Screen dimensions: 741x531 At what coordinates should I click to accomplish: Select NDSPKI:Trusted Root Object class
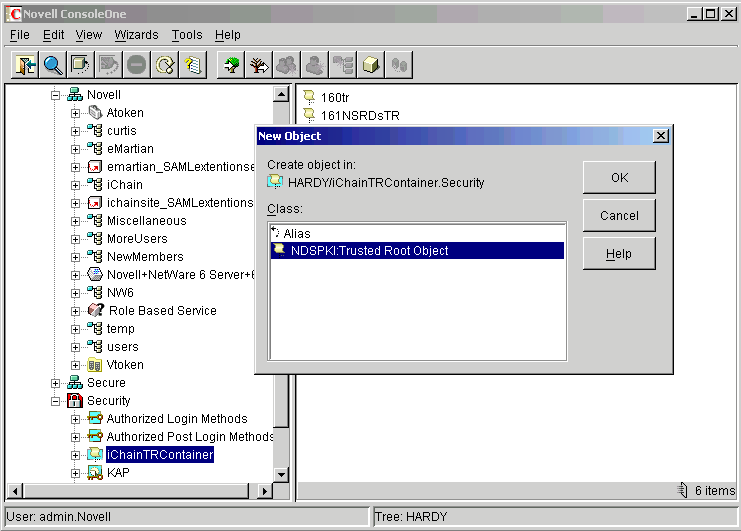pyautogui.click(x=417, y=250)
